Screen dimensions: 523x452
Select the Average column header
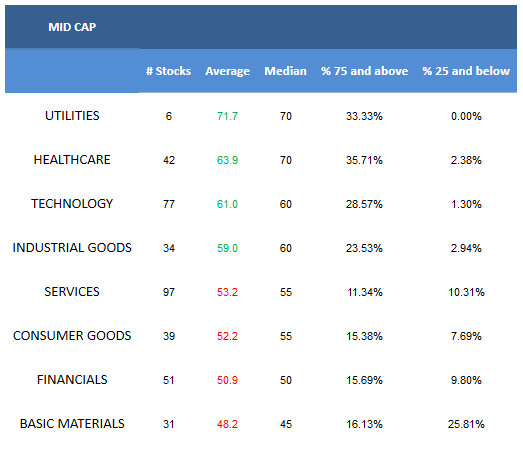point(227,71)
